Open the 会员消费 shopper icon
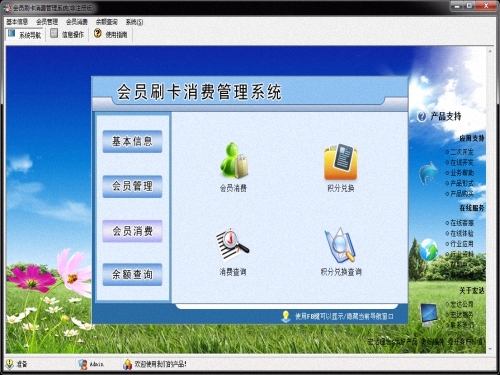 [234, 161]
